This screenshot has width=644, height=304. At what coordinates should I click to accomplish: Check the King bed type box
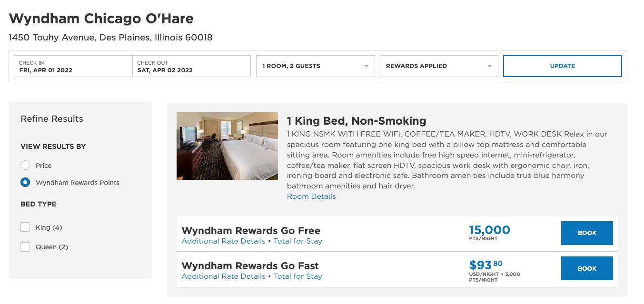pos(25,227)
